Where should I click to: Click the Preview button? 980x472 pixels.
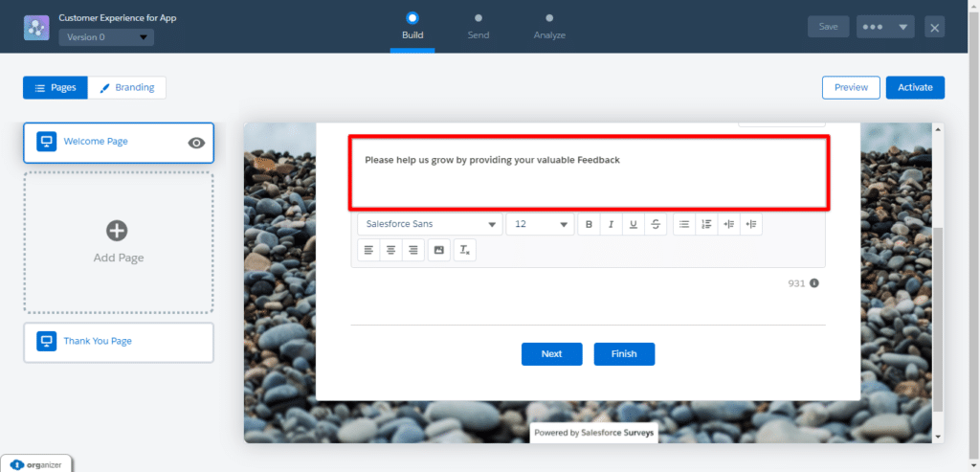pyautogui.click(x=851, y=87)
